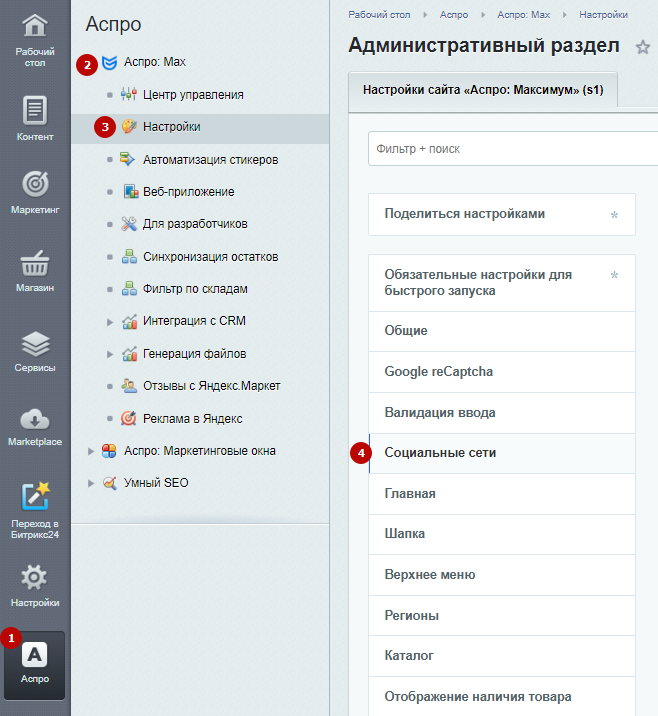The image size is (658, 716).
Task: Click the Аспро: Маркетинговые окна icon
Action: point(109,451)
